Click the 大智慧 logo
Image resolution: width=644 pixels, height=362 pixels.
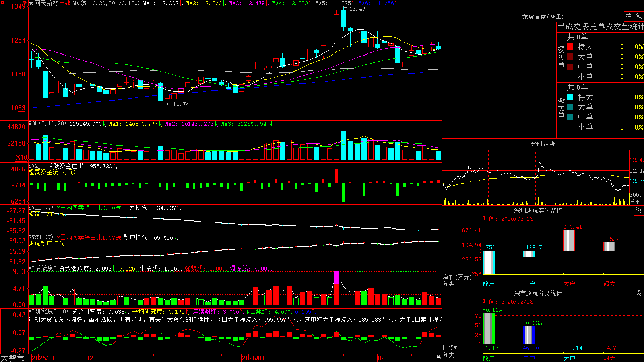12,358
